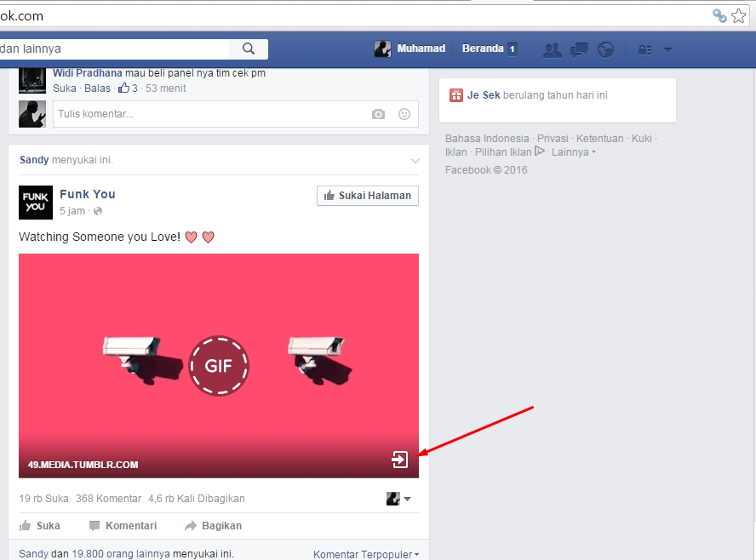Viewport: 756px width, 560px height.
Task: Open Muhamad profile avatar in top bar
Action: (383, 49)
